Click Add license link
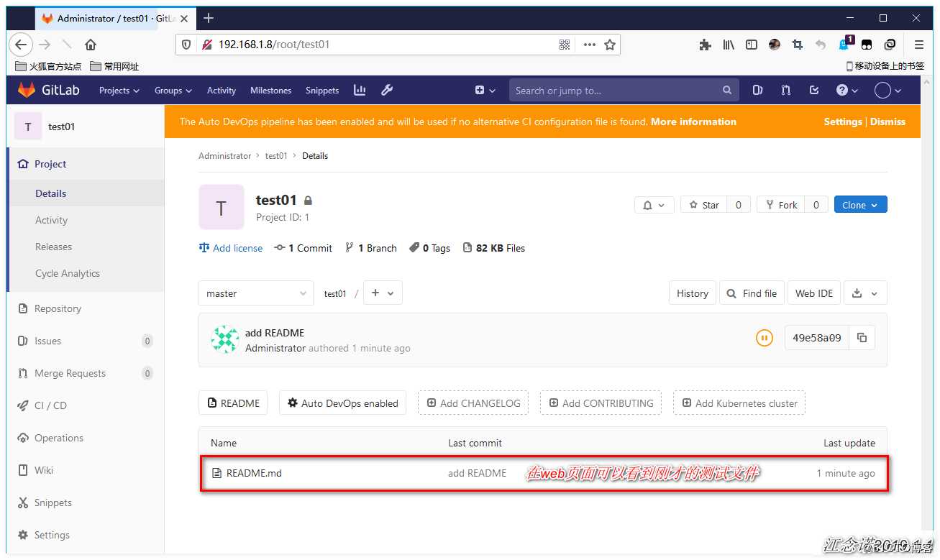This screenshot has width=940, height=560. point(231,248)
